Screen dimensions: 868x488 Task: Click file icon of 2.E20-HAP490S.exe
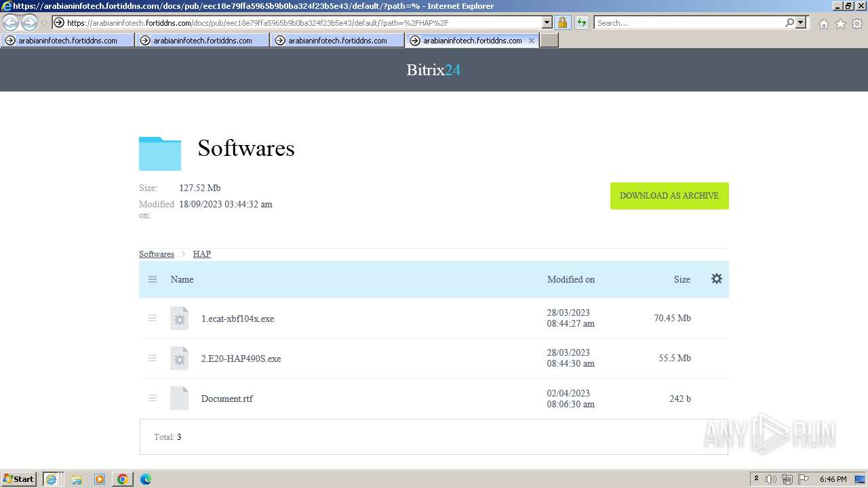(179, 359)
